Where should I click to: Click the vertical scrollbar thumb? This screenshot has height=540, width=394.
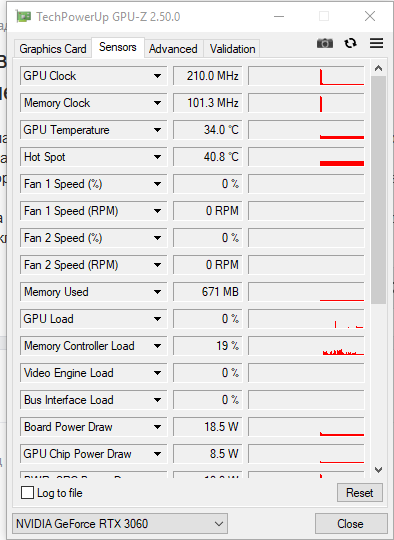(x=379, y=189)
